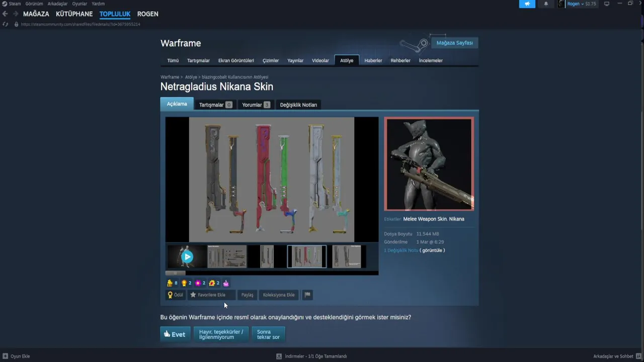The height and width of the screenshot is (362, 644).
Task: Click Koleksiyona Ekle button
Action: tap(278, 295)
